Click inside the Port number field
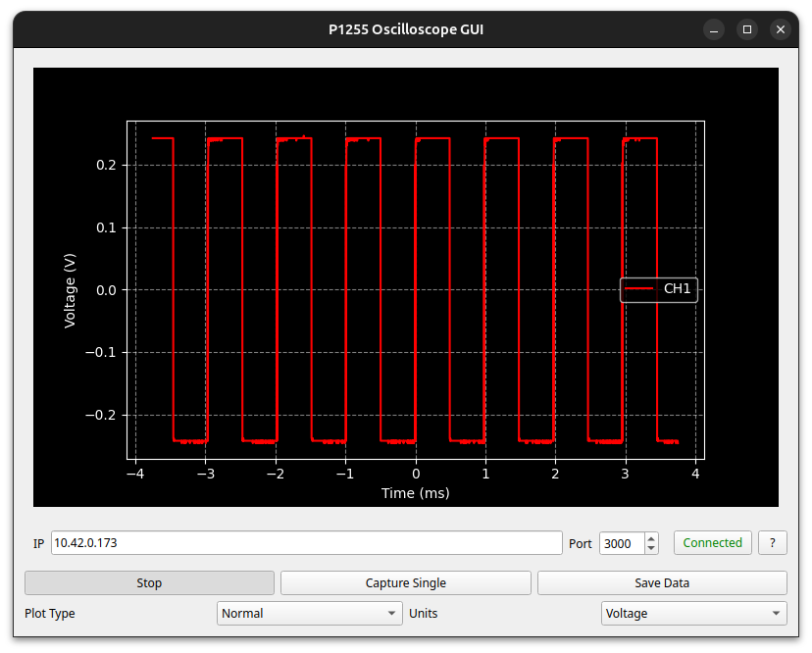Screen dimensions: 812x653 [x=622, y=543]
